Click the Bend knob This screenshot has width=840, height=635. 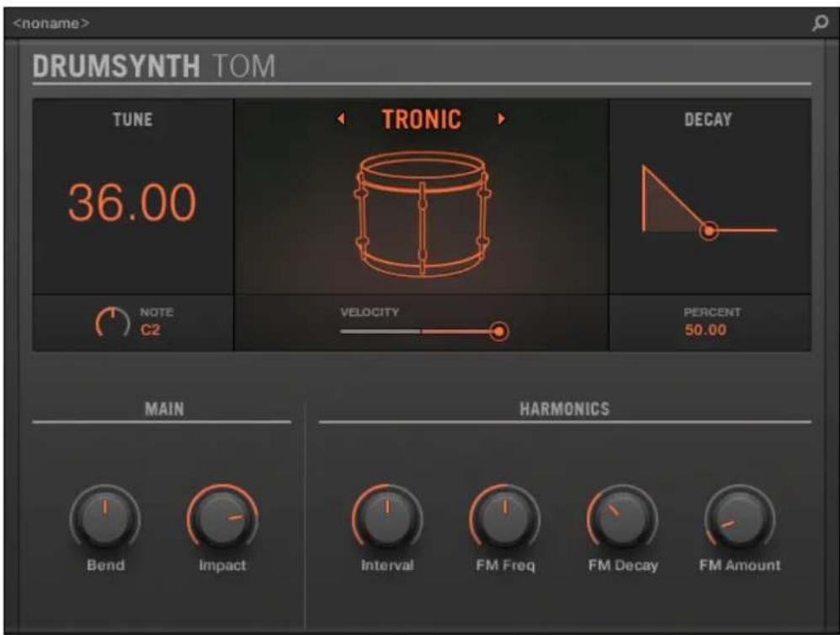pos(105,519)
